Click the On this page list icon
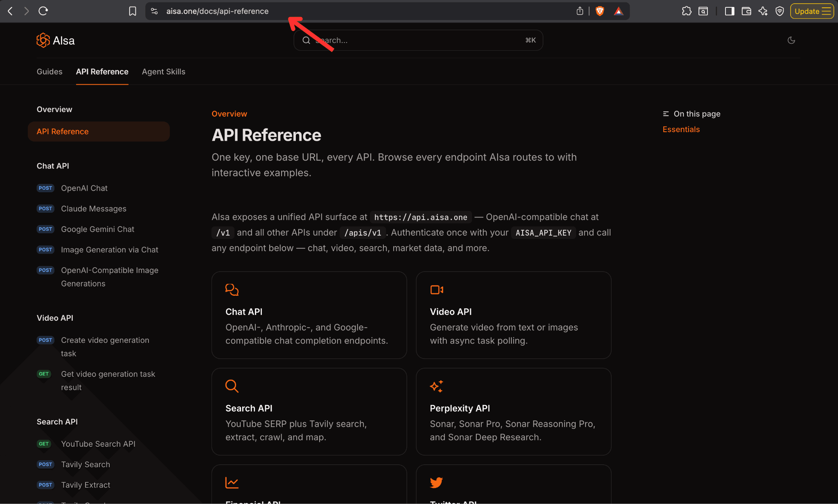This screenshot has width=838, height=504. click(666, 114)
